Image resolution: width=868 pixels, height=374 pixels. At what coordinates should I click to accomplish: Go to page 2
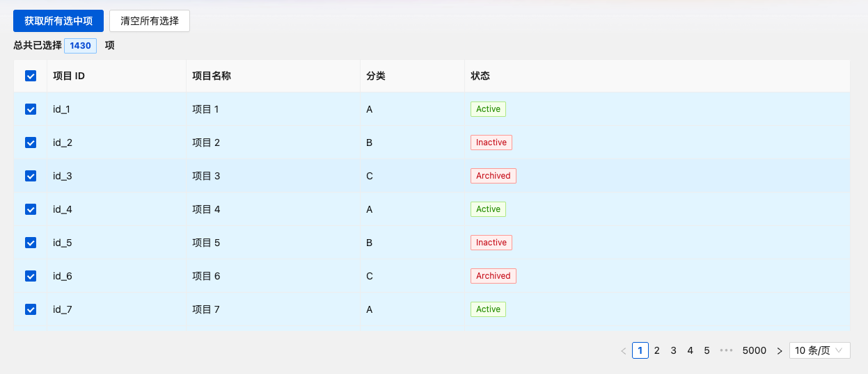pyautogui.click(x=657, y=350)
